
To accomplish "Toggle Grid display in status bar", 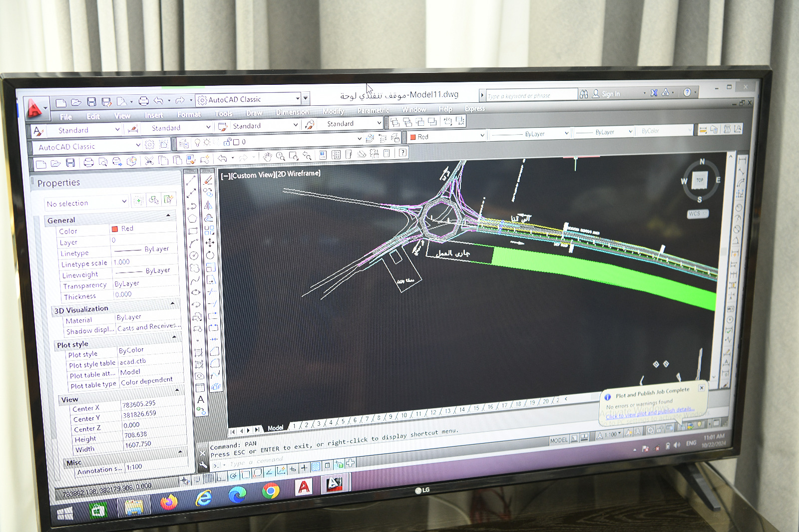I will pyautogui.click(x=209, y=478).
